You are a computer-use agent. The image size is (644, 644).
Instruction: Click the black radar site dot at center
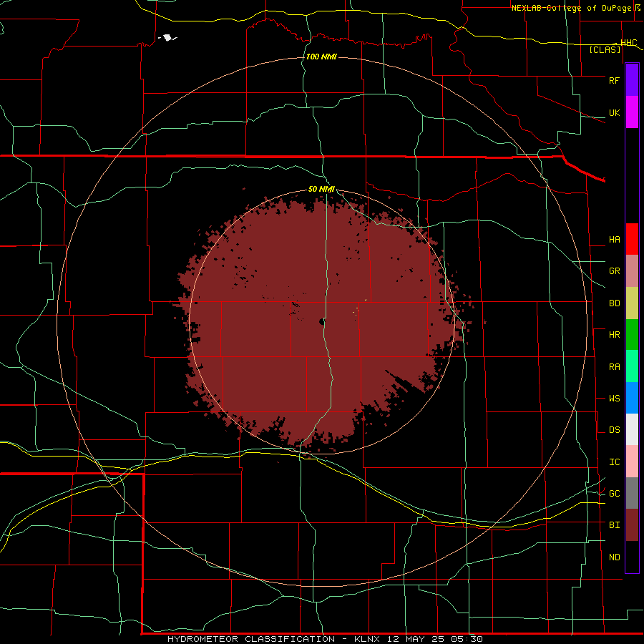[321, 321]
